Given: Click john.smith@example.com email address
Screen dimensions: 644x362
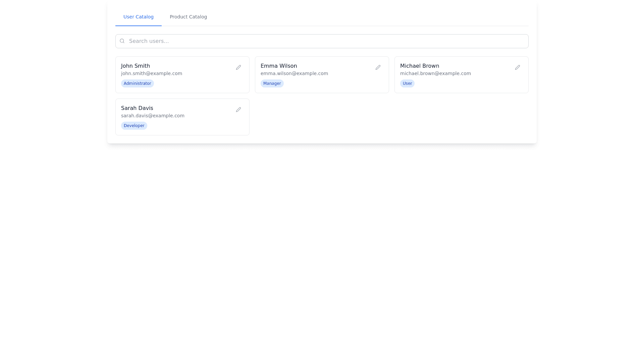Looking at the screenshot, I should [152, 73].
